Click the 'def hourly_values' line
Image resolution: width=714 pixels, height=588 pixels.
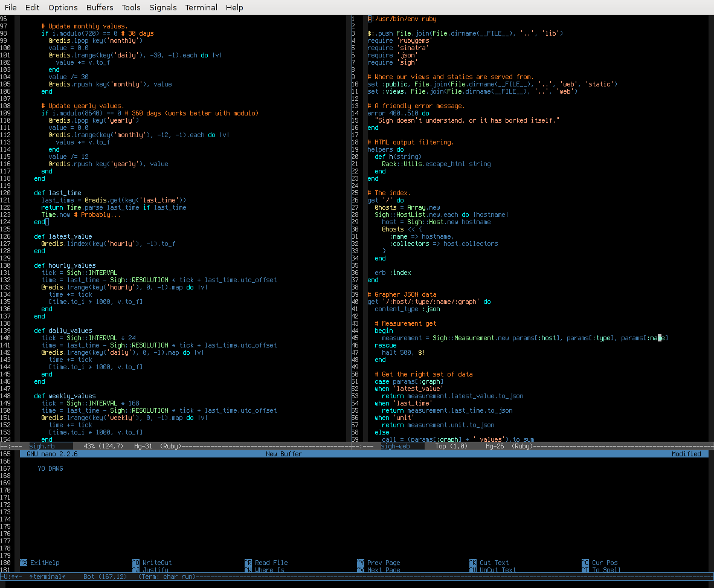pyautogui.click(x=65, y=265)
